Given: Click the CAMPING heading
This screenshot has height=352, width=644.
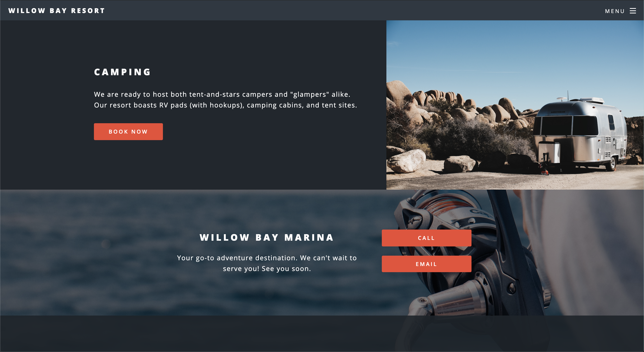Looking at the screenshot, I should 122,72.
